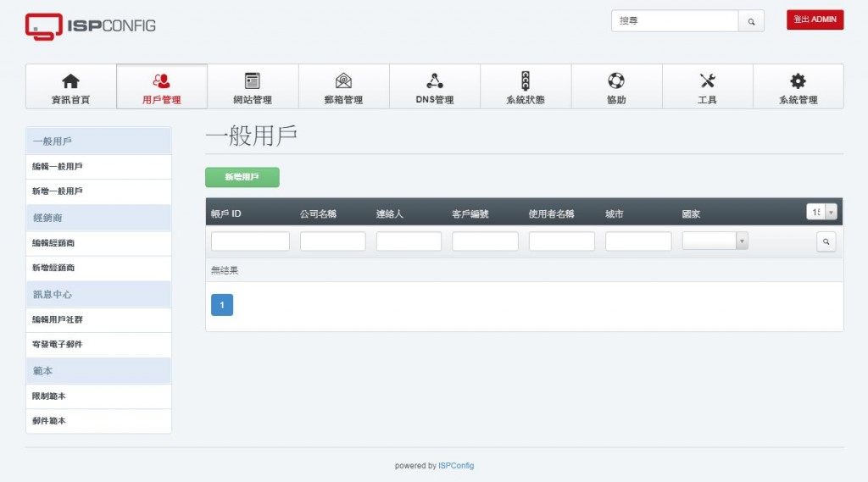868x482 pixels.
Task: Expand the 國家 country filter dropdown
Action: click(715, 241)
